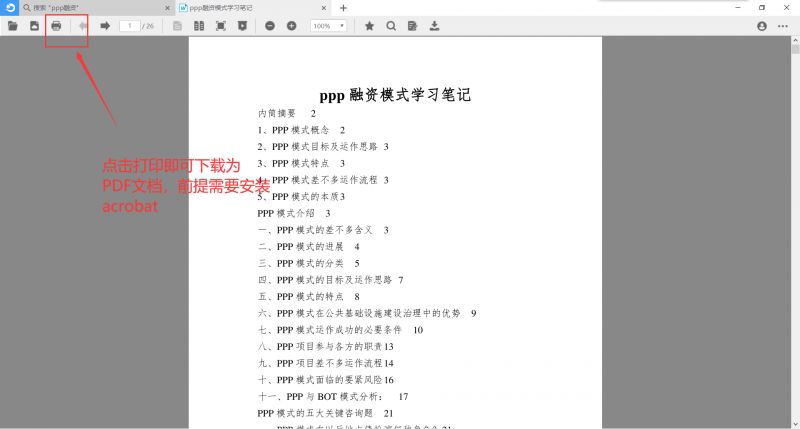Image resolution: width=800 pixels, height=429 pixels.
Task: Switch to two-page view layout
Action: coord(199,26)
